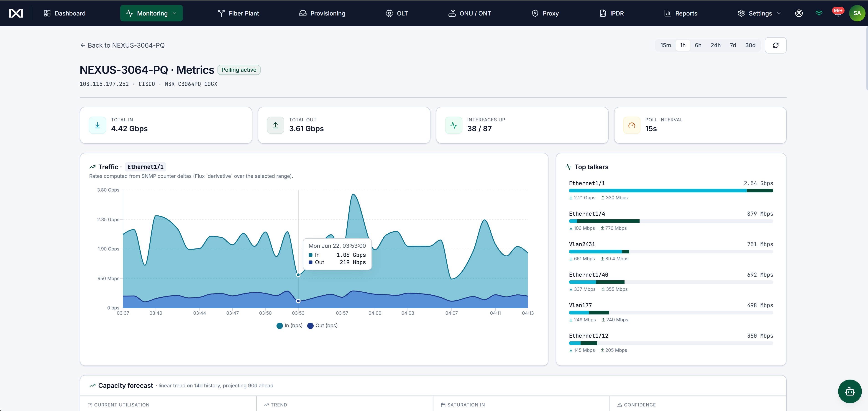Screen dimensions: 868x411
Task: Click the 3.61 Gbps total out value
Action: [306, 129]
